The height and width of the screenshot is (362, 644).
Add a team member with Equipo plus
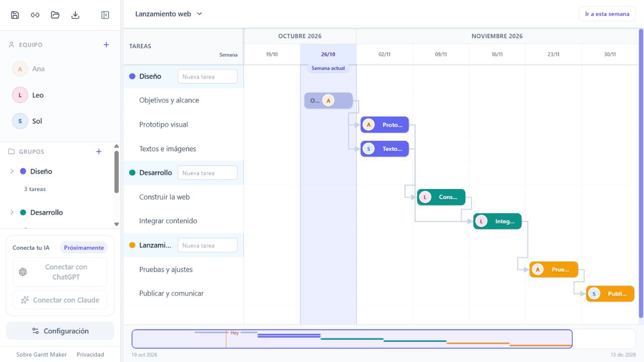click(x=106, y=45)
